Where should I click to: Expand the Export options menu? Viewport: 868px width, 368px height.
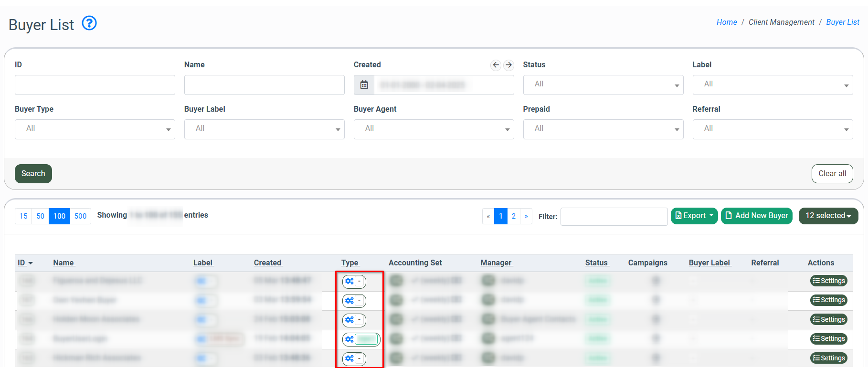694,216
